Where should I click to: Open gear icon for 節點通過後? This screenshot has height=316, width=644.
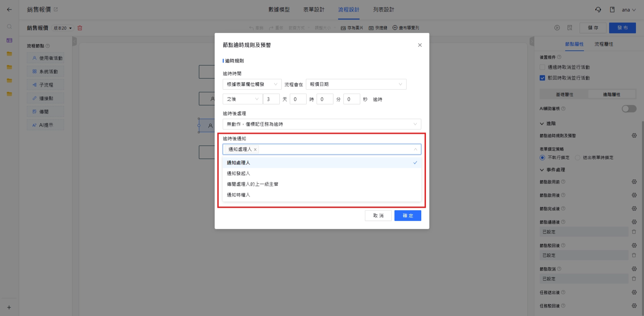click(634, 222)
